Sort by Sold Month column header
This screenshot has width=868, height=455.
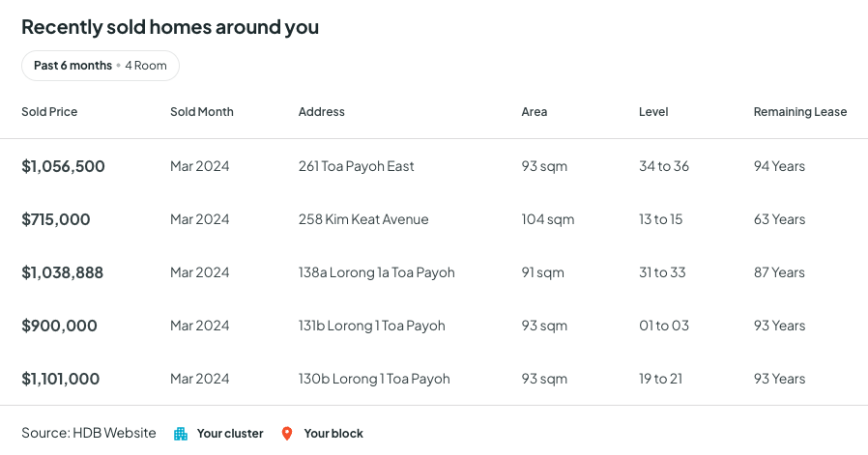tap(202, 112)
